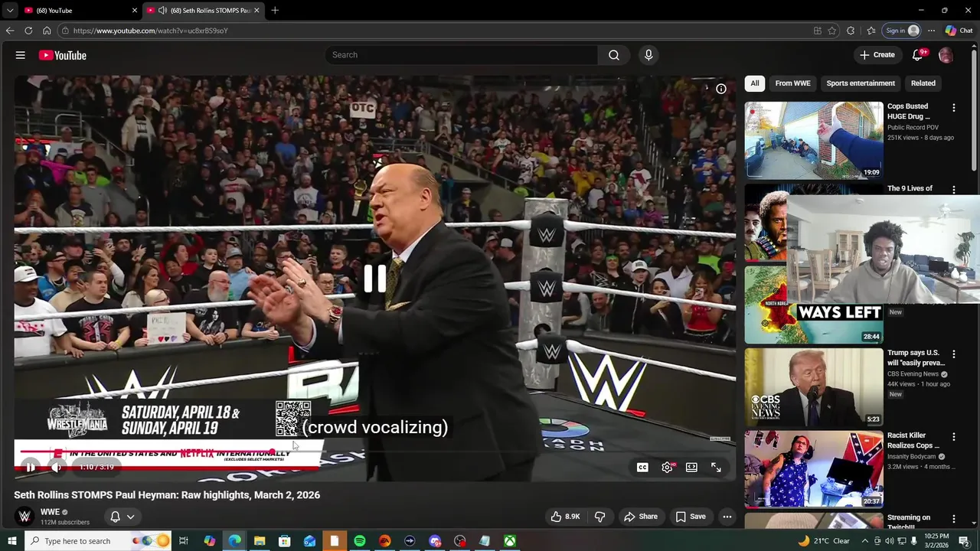The height and width of the screenshot is (551, 980).
Task: Open Cops Busted HUGE Drug video title
Action: tap(908, 112)
